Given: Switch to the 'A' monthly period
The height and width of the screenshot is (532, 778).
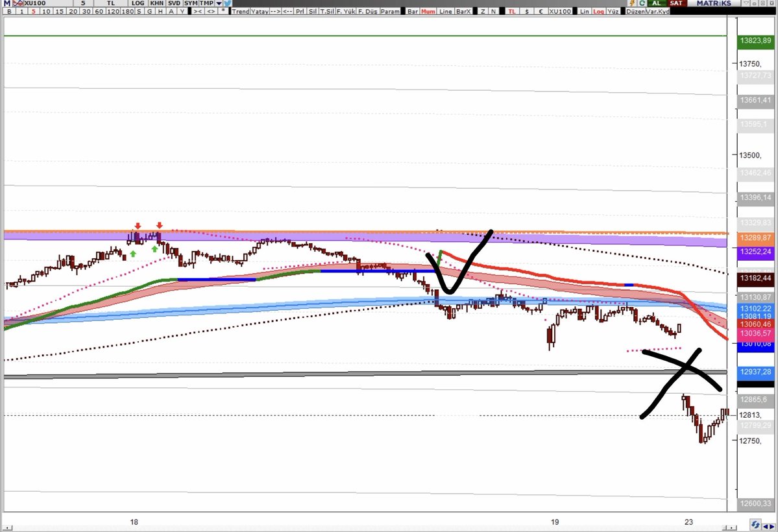Looking at the screenshot, I should click(x=171, y=11).
